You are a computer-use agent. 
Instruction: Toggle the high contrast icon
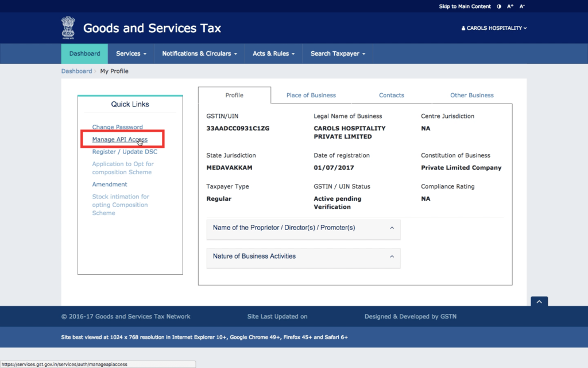[498, 6]
